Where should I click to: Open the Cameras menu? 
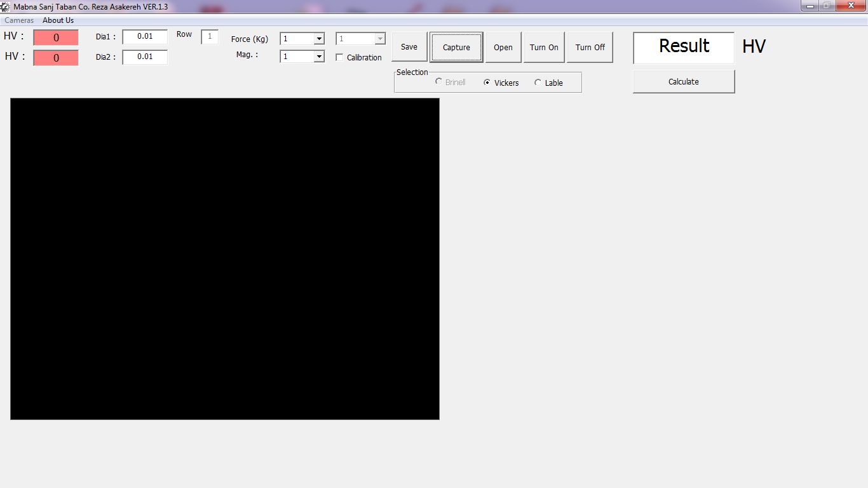click(19, 20)
